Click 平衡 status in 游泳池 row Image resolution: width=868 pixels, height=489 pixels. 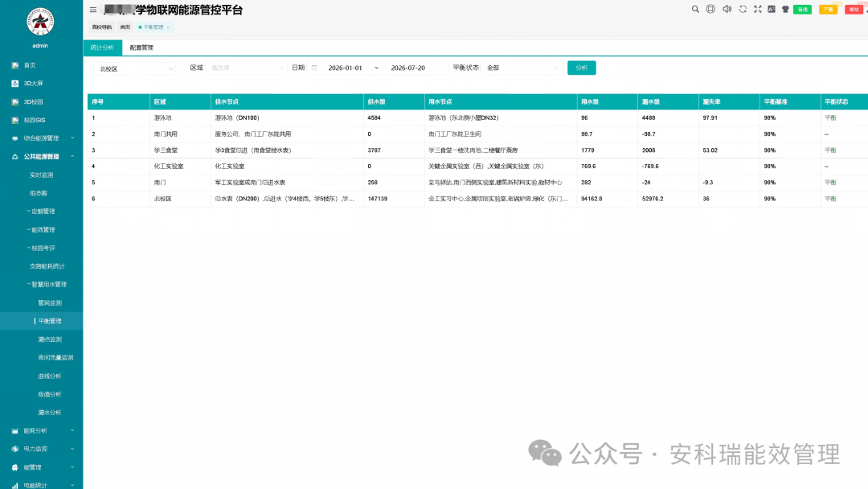(x=830, y=118)
